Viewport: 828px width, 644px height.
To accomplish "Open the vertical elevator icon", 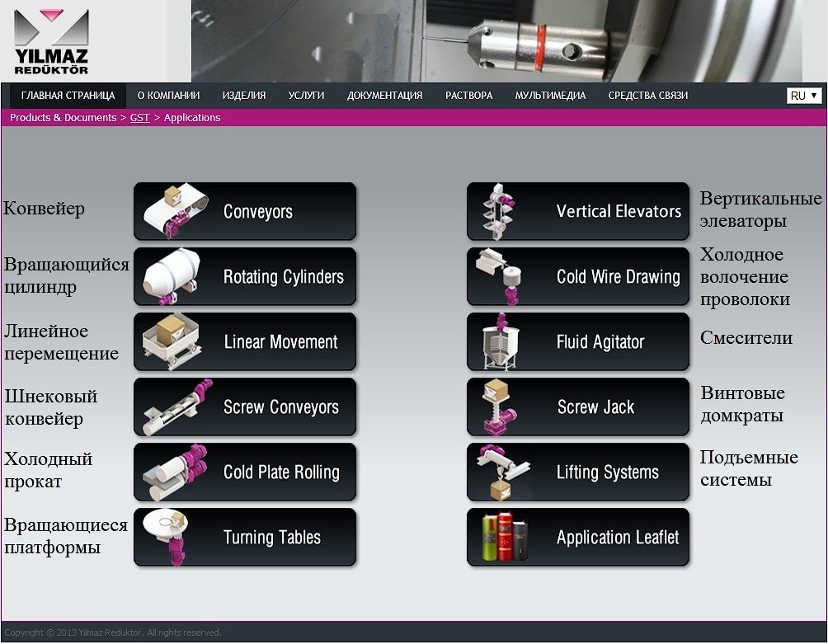I will [x=500, y=211].
